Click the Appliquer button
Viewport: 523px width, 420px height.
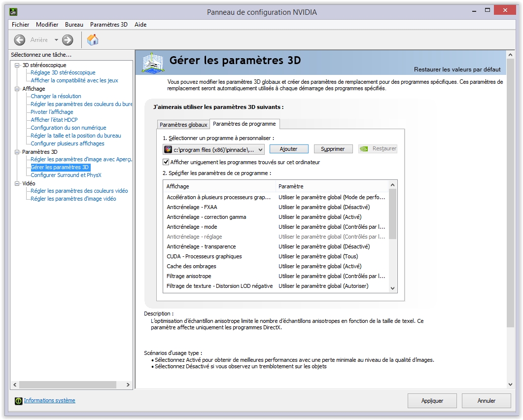pyautogui.click(x=432, y=401)
